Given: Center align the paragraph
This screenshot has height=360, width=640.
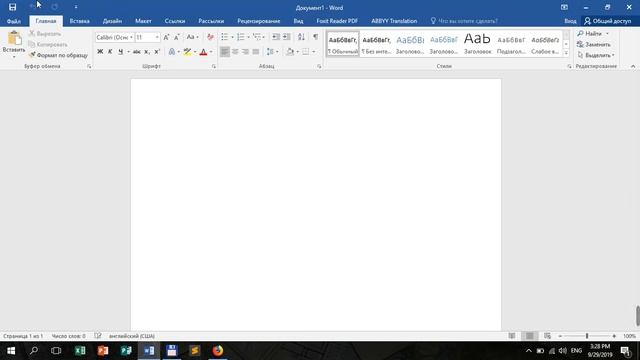Looking at the screenshot, I should click(x=235, y=52).
